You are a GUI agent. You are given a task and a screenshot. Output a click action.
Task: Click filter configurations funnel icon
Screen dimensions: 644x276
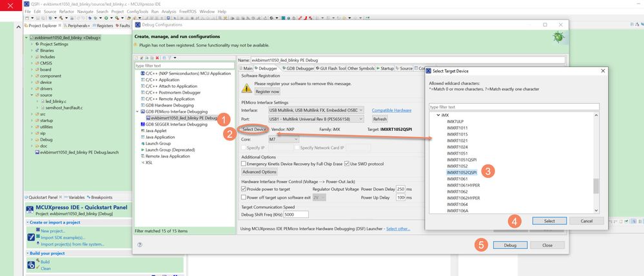pos(169,58)
